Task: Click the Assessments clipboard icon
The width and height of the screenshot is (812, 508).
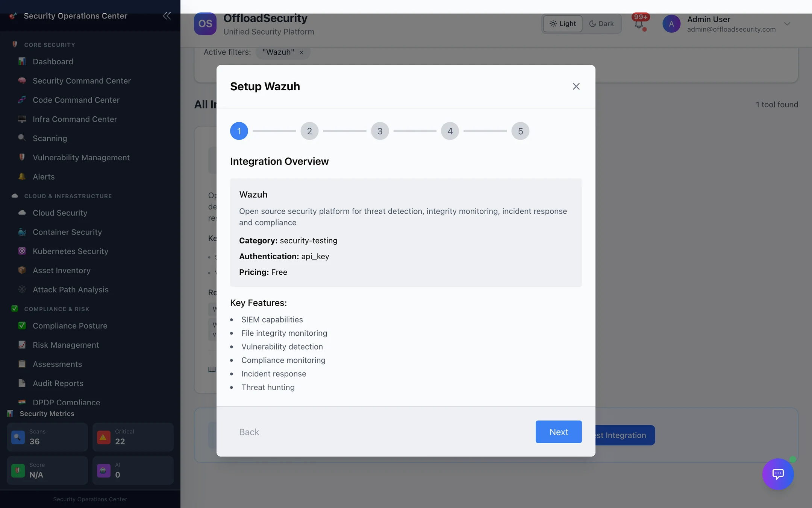Action: pyautogui.click(x=22, y=364)
